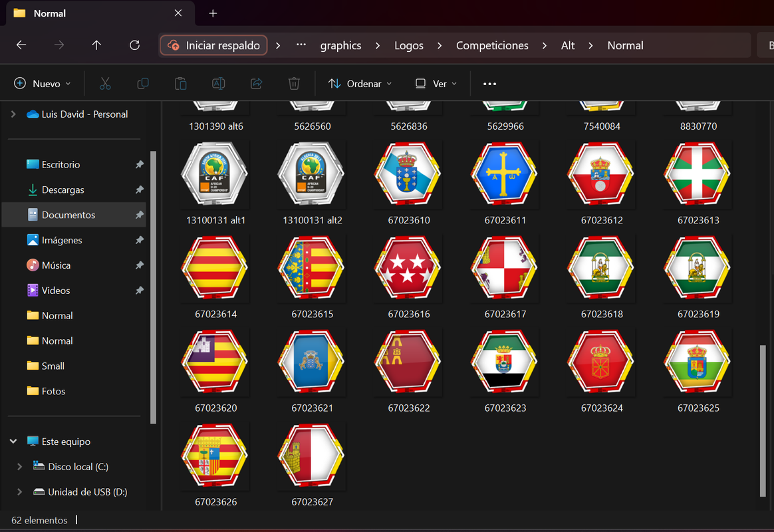Open the Ver view dropdown
This screenshot has height=532, width=774.
[x=436, y=84]
